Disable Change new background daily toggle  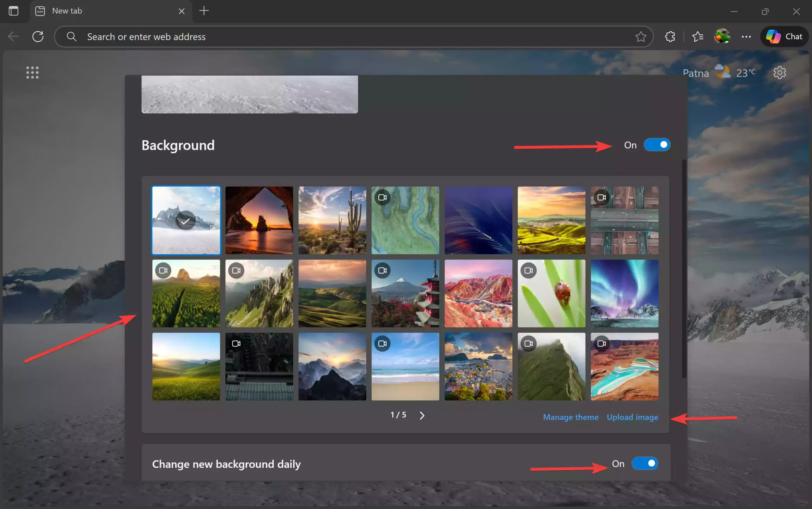(x=645, y=463)
